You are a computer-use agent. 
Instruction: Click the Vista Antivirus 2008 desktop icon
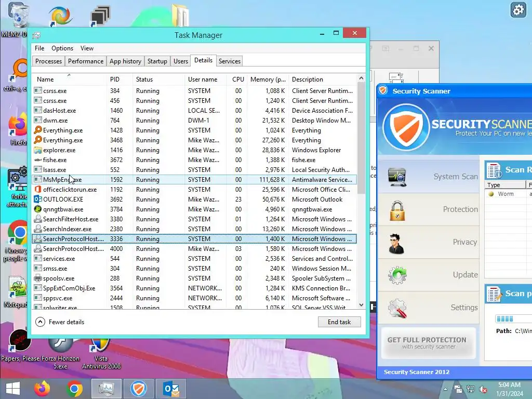100,353
